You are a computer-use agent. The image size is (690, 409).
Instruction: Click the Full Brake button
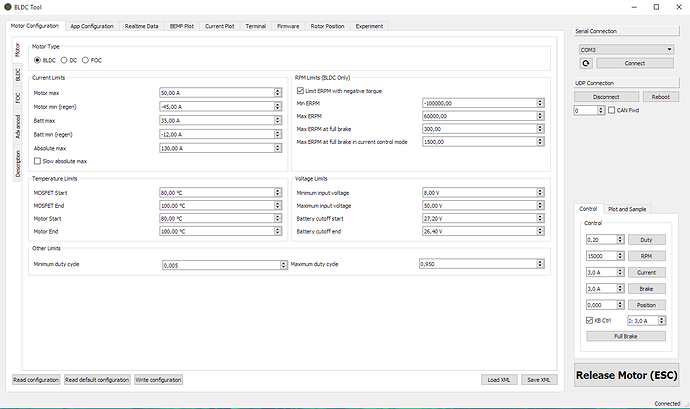pyautogui.click(x=626, y=336)
